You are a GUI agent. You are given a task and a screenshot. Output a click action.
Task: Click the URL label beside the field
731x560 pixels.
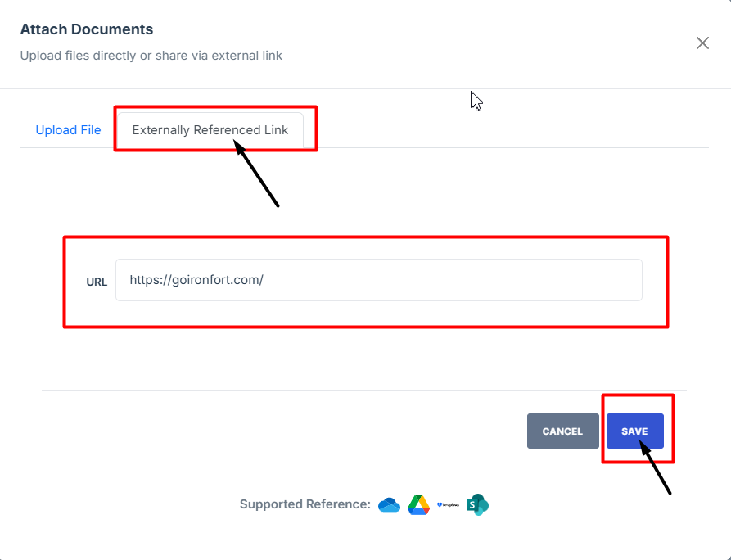(97, 282)
